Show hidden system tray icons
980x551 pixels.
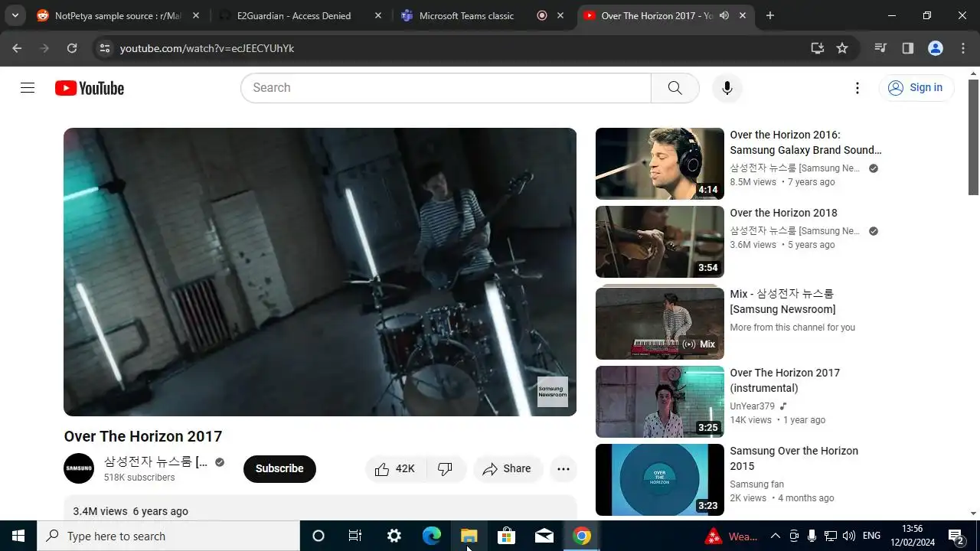pos(775,536)
